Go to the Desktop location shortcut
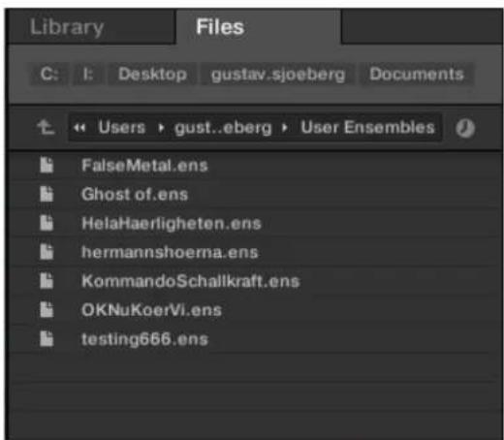Viewport: 504px width, 440px height. [152, 75]
